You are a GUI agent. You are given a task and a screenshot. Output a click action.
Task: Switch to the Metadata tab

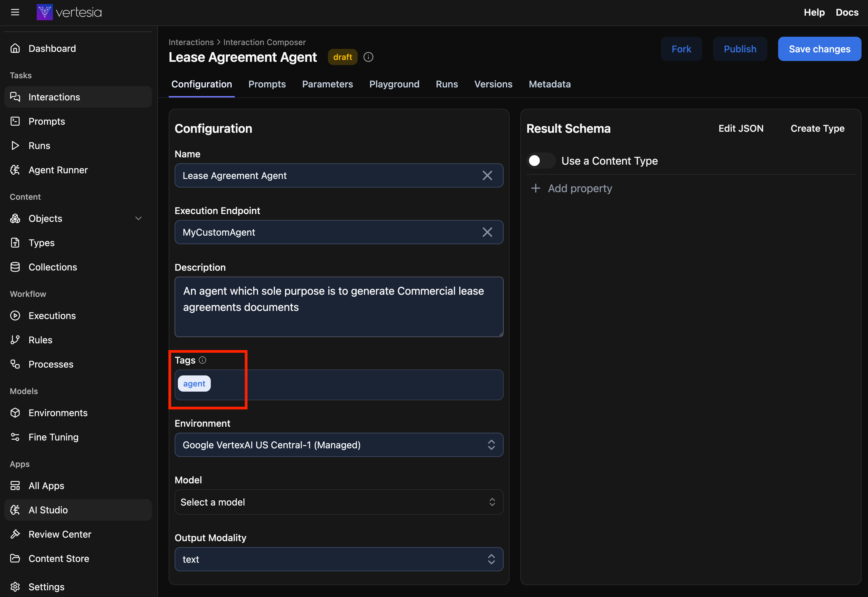(549, 84)
